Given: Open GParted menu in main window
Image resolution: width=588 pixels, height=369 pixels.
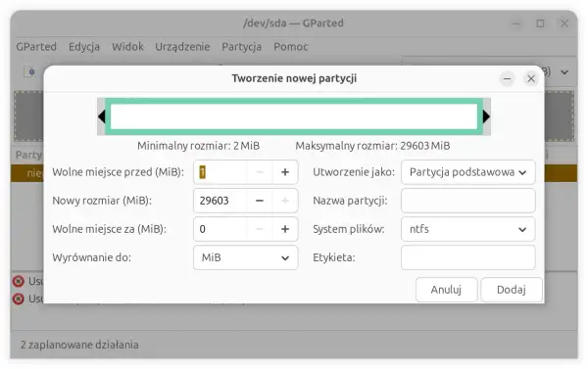Looking at the screenshot, I should click(x=36, y=47).
